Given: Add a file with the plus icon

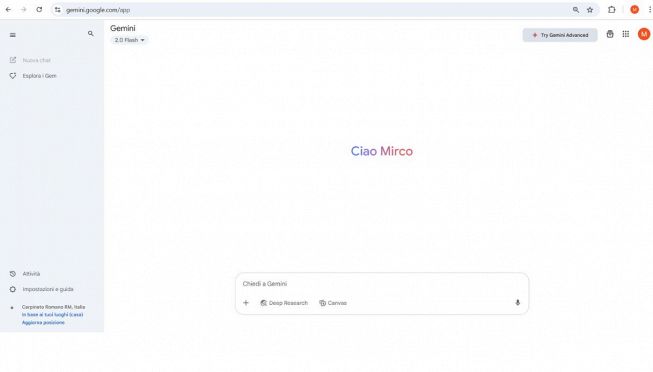Looking at the screenshot, I should point(246,303).
